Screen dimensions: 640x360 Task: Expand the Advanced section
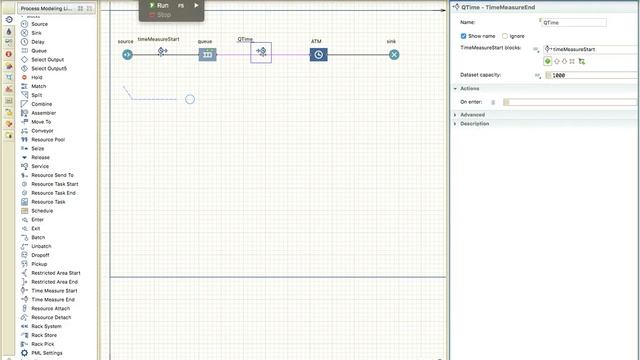click(455, 115)
